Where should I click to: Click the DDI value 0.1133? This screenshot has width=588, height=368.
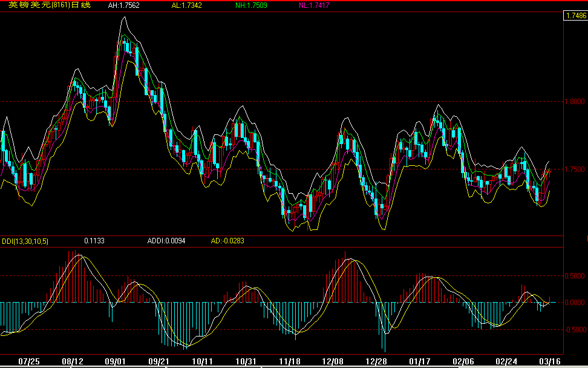coord(94,241)
